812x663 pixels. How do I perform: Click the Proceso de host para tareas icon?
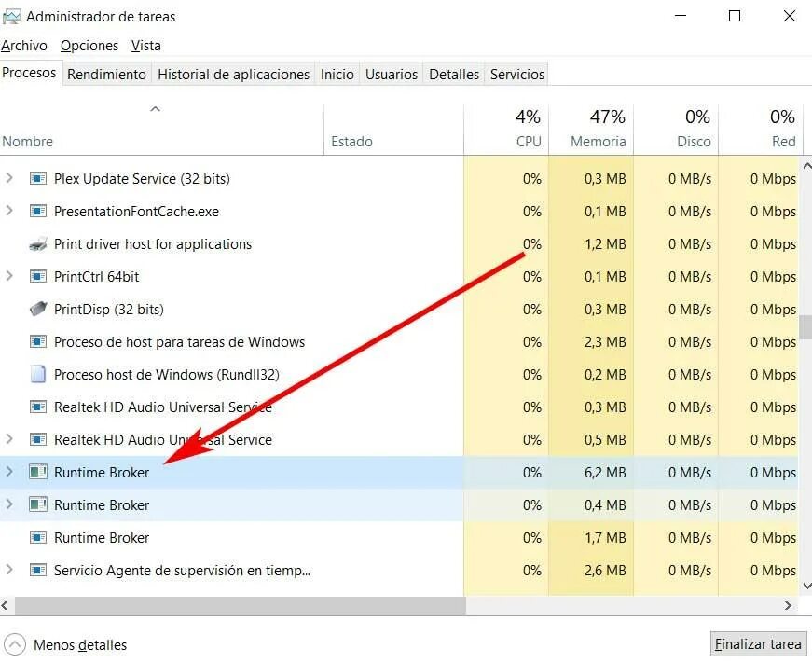tap(38, 342)
